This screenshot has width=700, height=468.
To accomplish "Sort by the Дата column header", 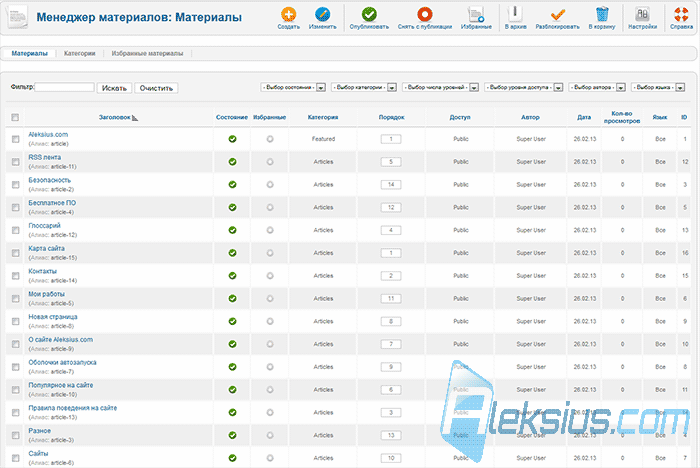I will 584,117.
